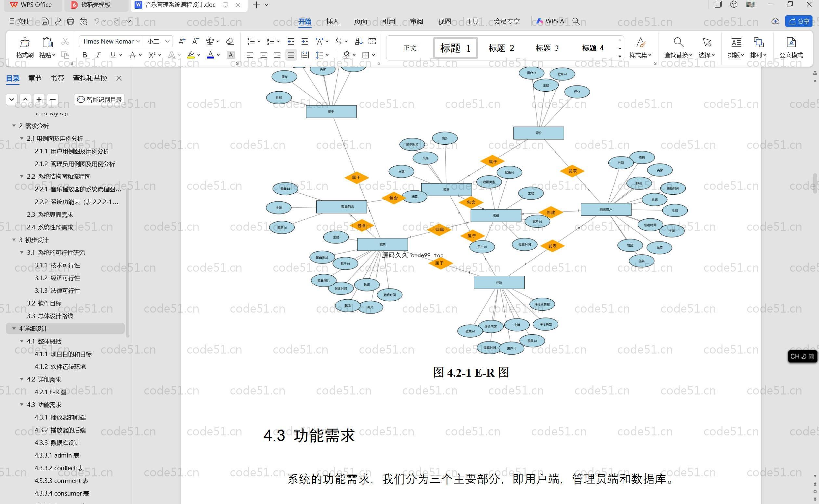
Task: Open the 书签 side panel tab
Action: pos(57,78)
